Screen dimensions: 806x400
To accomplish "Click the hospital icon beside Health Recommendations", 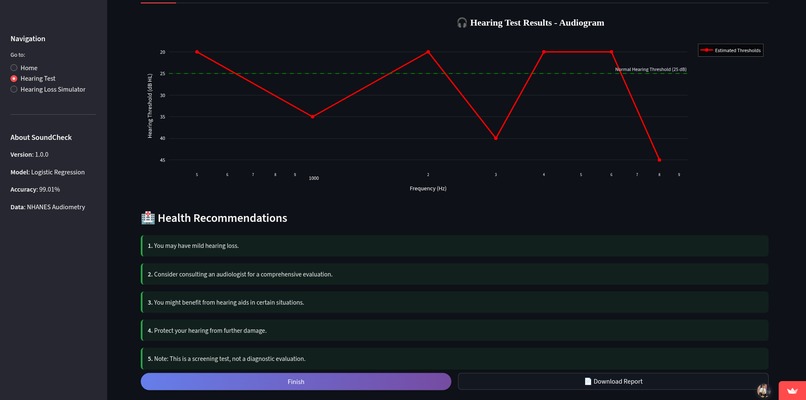I will pyautogui.click(x=148, y=218).
